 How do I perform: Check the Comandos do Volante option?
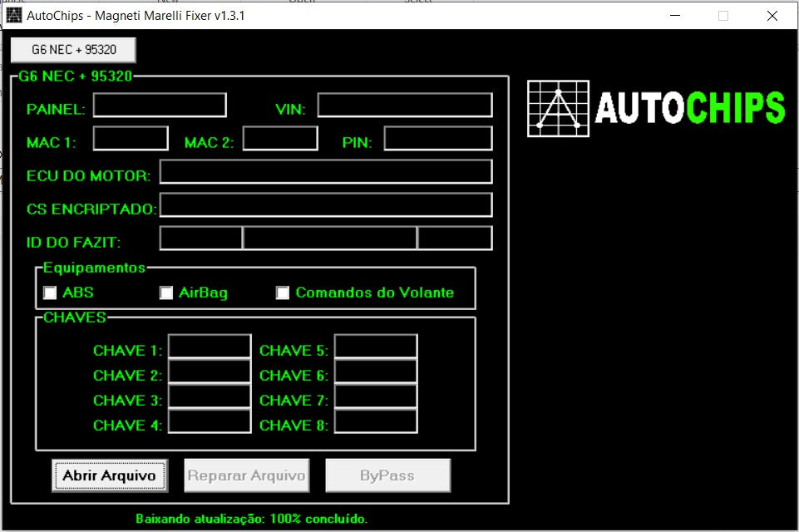click(284, 293)
